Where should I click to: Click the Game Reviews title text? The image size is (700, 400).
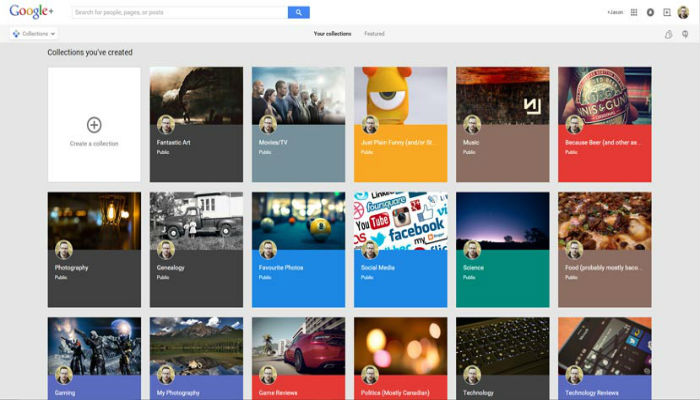tap(278, 393)
